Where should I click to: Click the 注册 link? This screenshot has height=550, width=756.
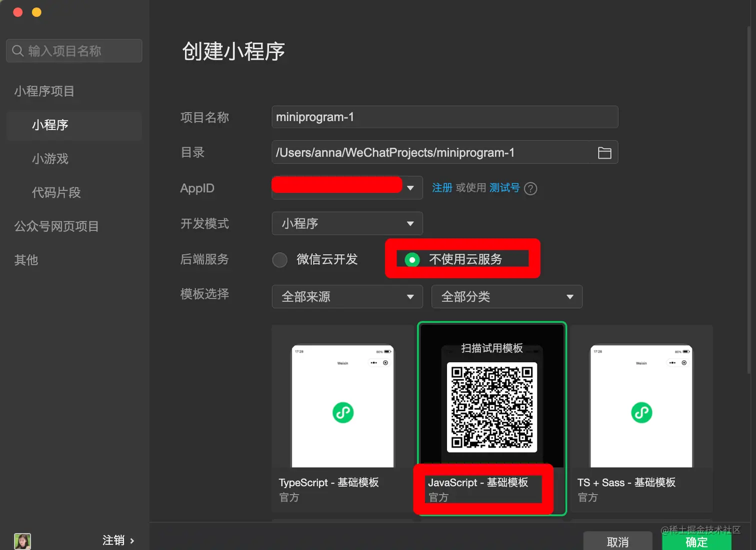(x=442, y=188)
